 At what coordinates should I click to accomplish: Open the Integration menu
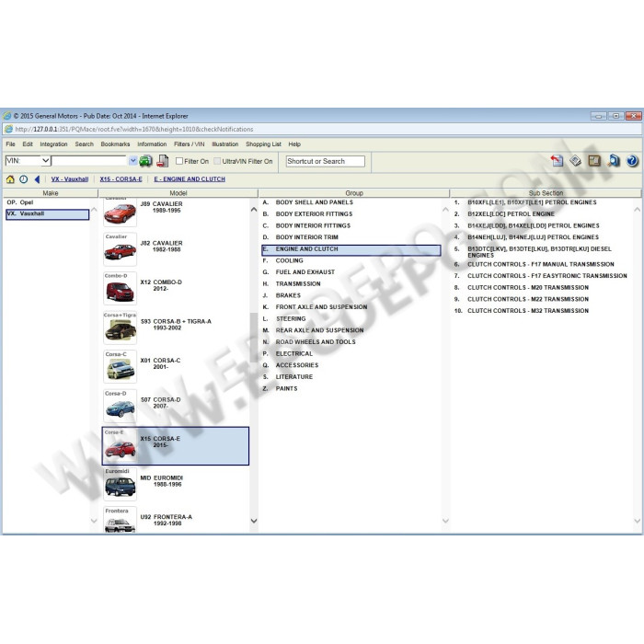[x=53, y=144]
